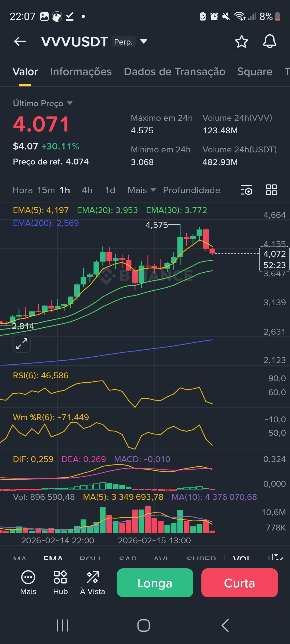
Task: Tap the volume MA(10) label
Action: tap(214, 497)
